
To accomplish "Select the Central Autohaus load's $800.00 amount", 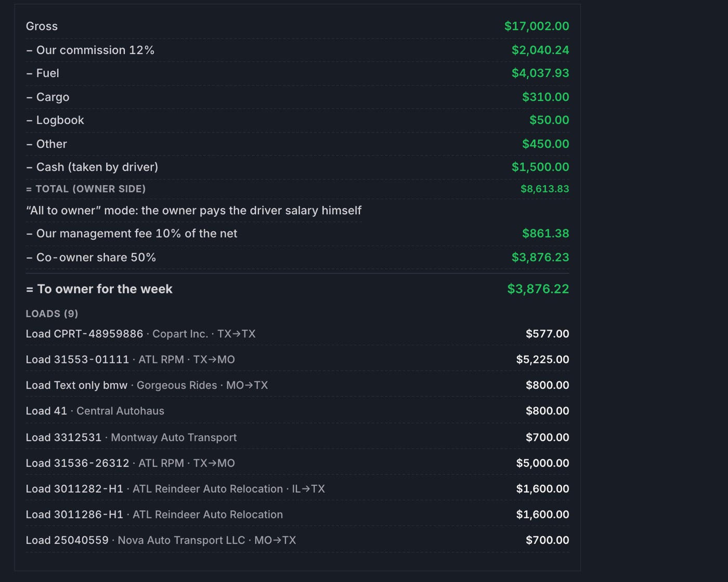I will pyautogui.click(x=548, y=411).
